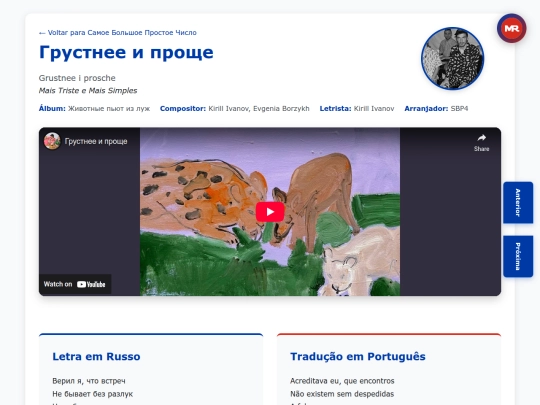The image size is (540, 405).
Task: Open the MR avatar badge
Action: (511, 28)
